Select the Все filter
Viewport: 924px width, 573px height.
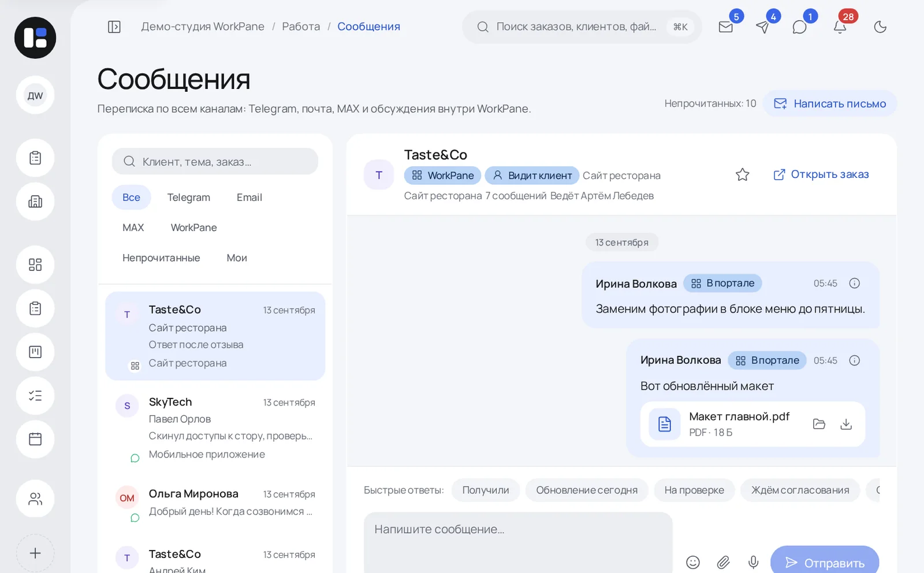[131, 198]
